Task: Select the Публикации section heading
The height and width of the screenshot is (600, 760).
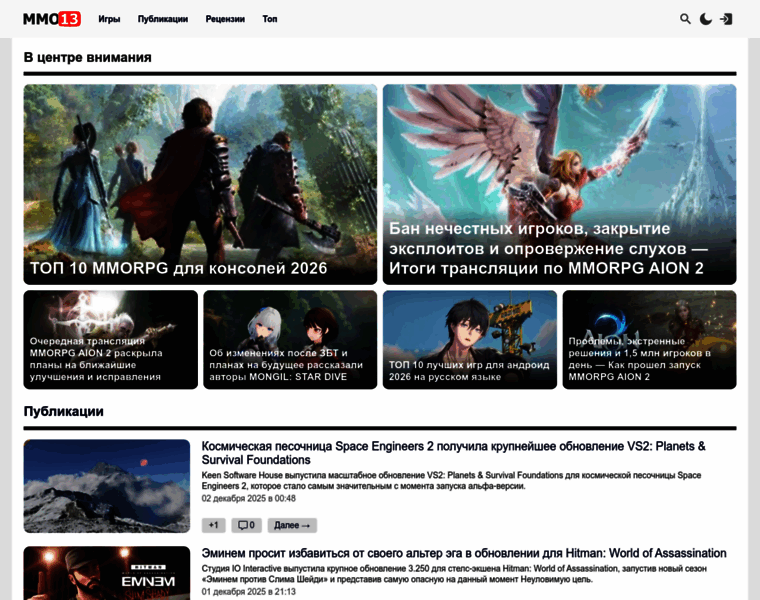Action: [x=63, y=411]
